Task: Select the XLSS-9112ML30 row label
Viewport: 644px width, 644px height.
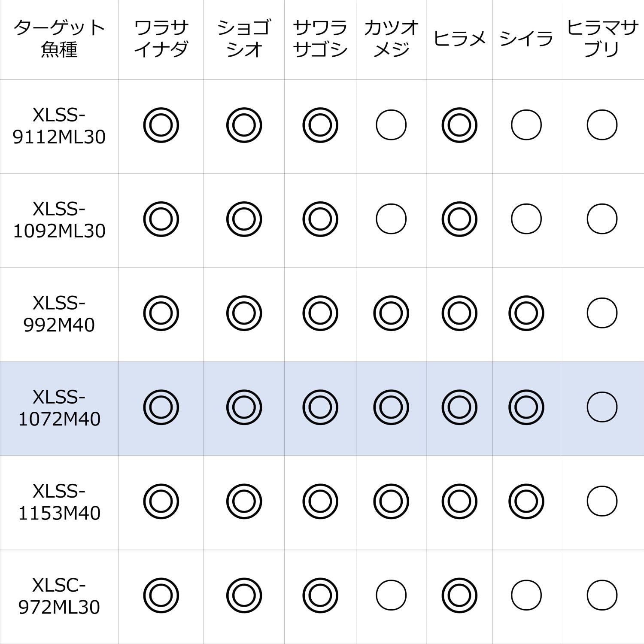Action: (x=59, y=126)
